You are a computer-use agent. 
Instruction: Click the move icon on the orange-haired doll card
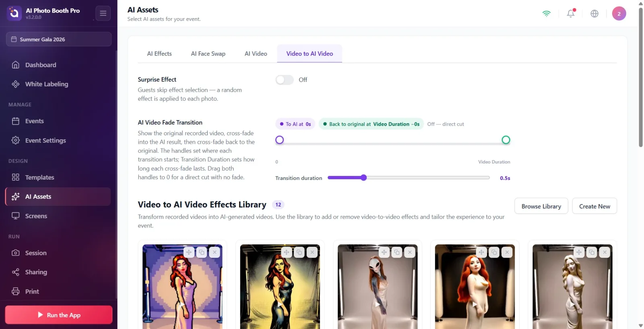(x=481, y=252)
